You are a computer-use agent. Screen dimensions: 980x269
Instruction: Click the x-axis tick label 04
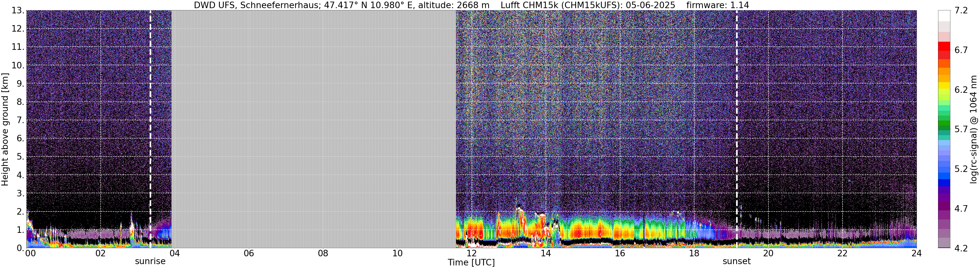[175, 253]
